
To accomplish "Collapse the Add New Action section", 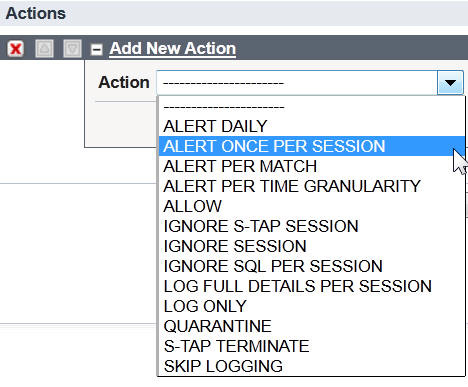I will [x=97, y=50].
